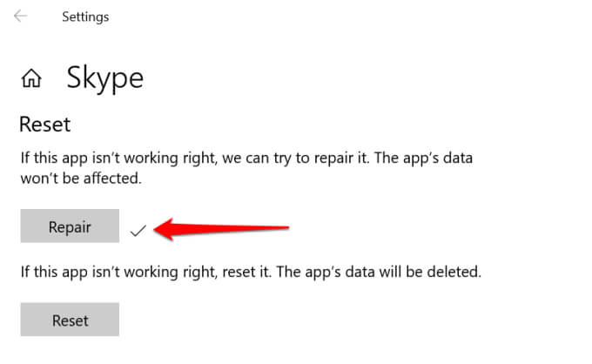Click "If this app" starting the reset description

(x=53, y=272)
